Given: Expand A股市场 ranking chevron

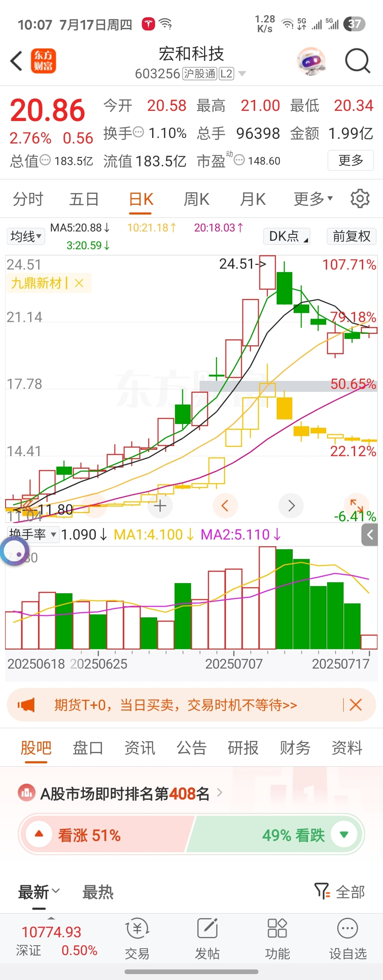Looking at the screenshot, I should [219, 793].
